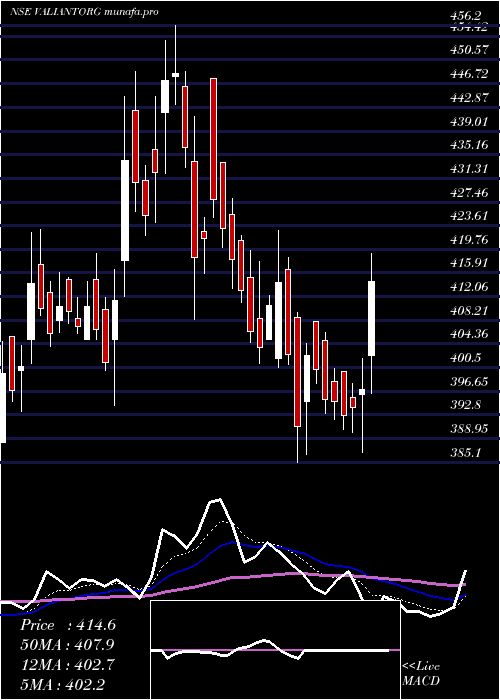500x700 pixels.
Task: Click the Price : 414.6 readout
Action: click(x=68, y=625)
